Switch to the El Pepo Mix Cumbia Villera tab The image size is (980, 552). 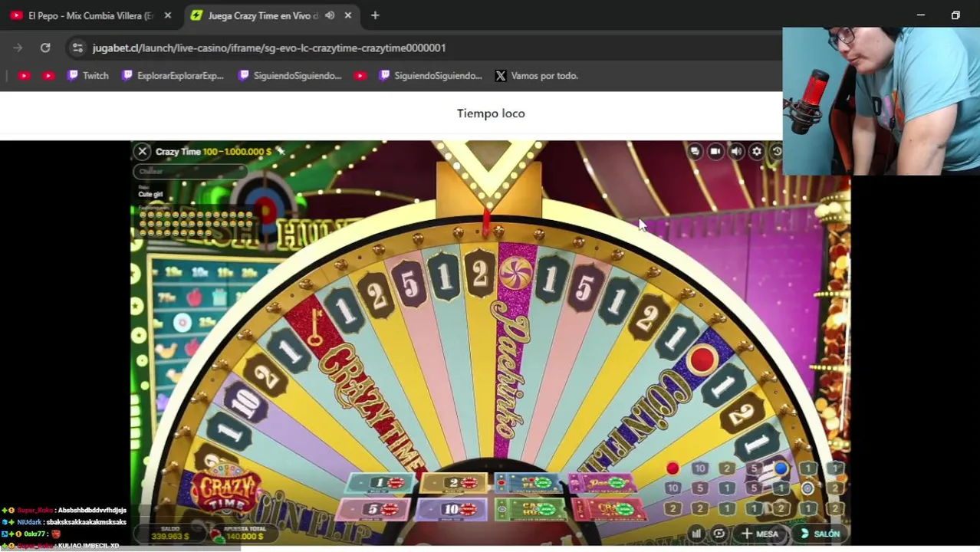tap(90, 15)
